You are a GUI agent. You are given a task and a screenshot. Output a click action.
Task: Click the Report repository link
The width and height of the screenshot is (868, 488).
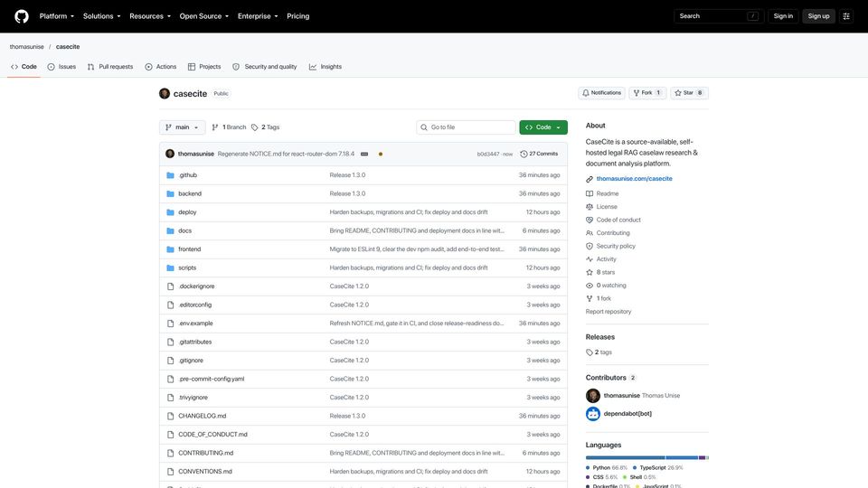point(609,312)
